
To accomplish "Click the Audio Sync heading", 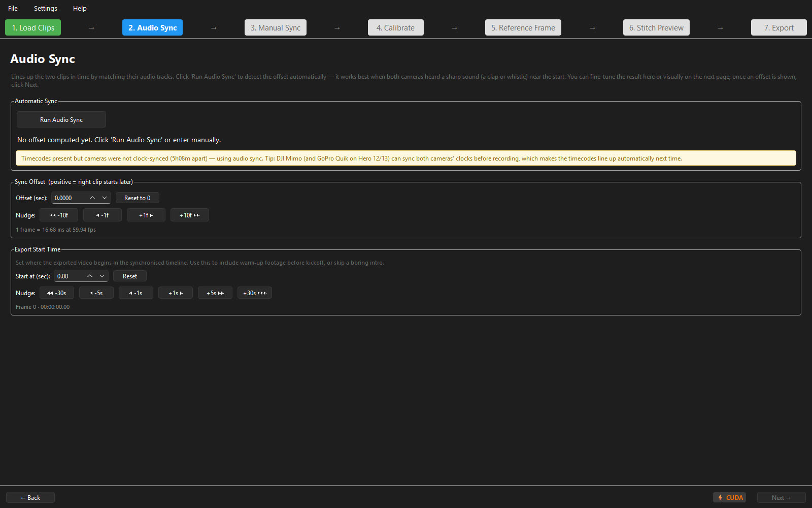I will pos(43,59).
